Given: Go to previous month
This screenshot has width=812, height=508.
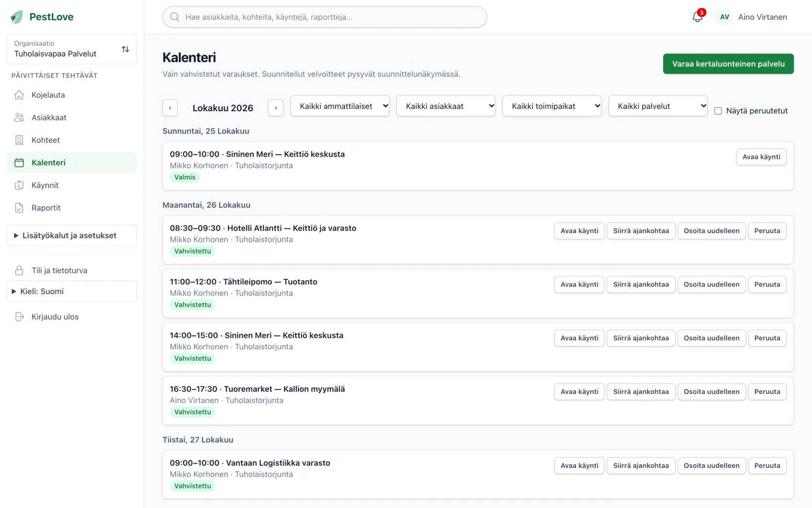Looking at the screenshot, I should (170, 108).
